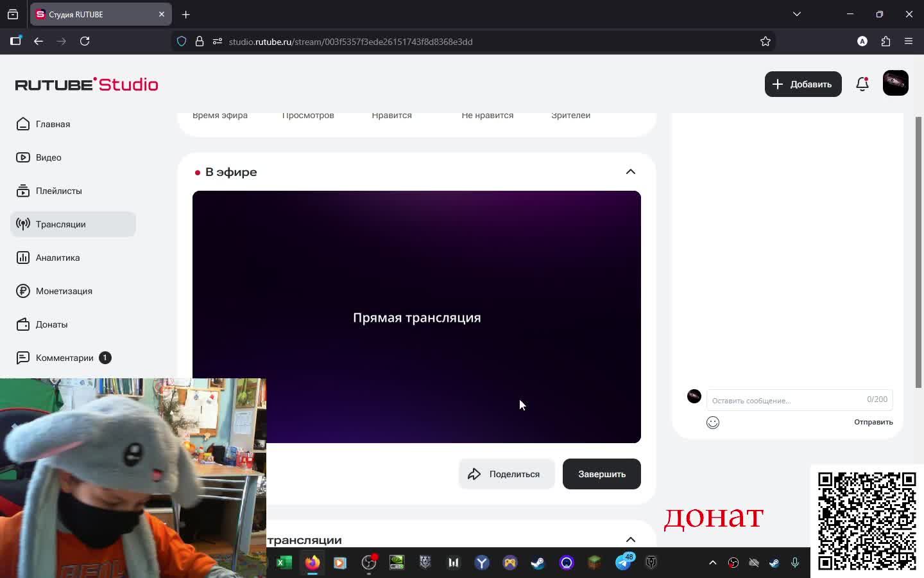Image resolution: width=924 pixels, height=578 pixels.
Task: Click the RUTUBE Studio logo
Action: (x=87, y=84)
